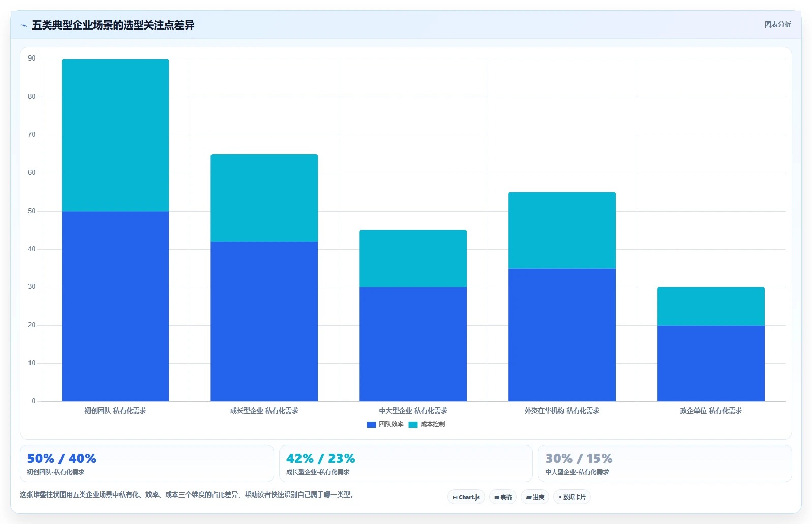Click axis label 政企单位-私有化需求
Screen dimensions: 812x524
pos(711,411)
